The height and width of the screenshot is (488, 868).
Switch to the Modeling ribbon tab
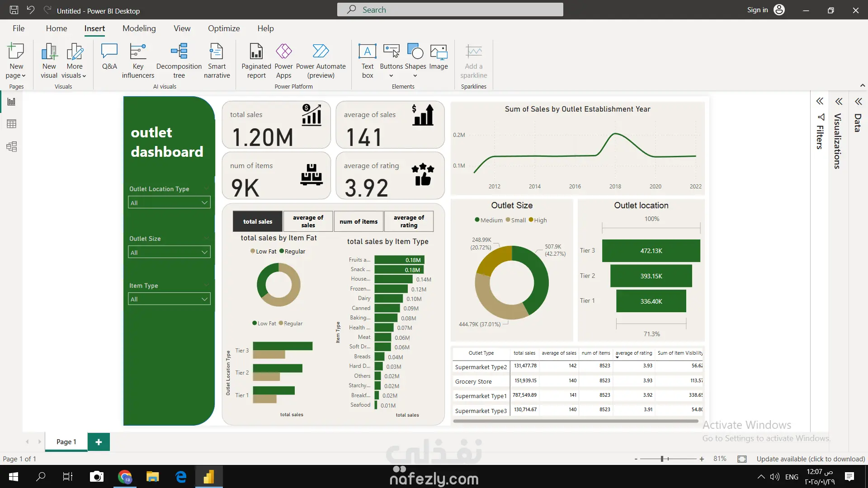pos(139,28)
